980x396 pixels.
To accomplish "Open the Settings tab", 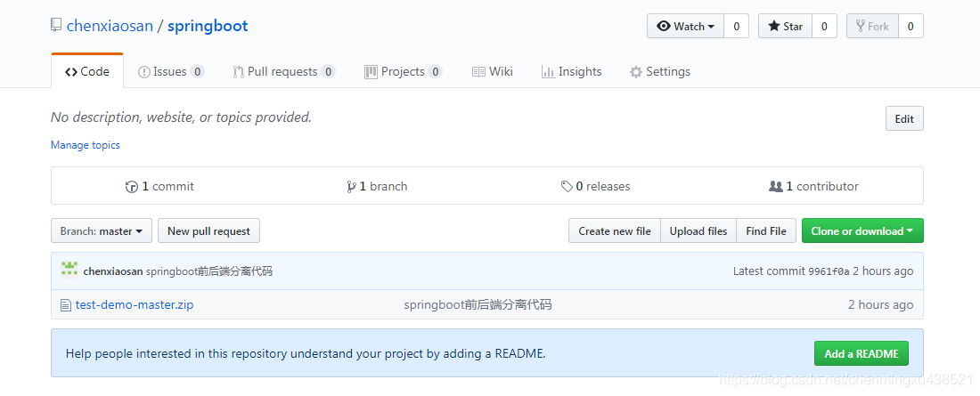I will (x=660, y=71).
